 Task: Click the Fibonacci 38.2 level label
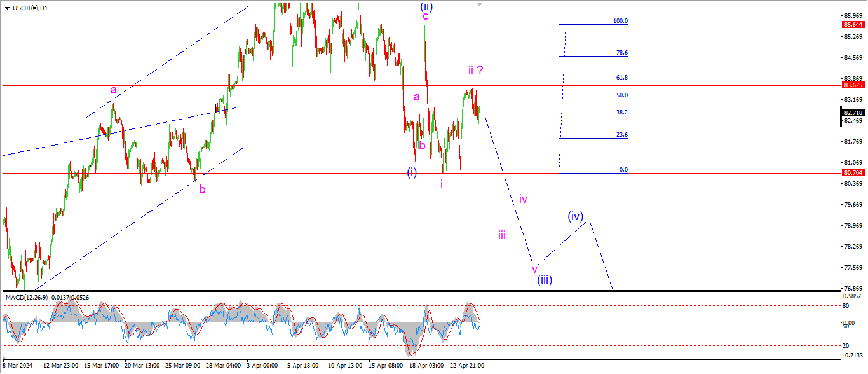click(x=622, y=113)
